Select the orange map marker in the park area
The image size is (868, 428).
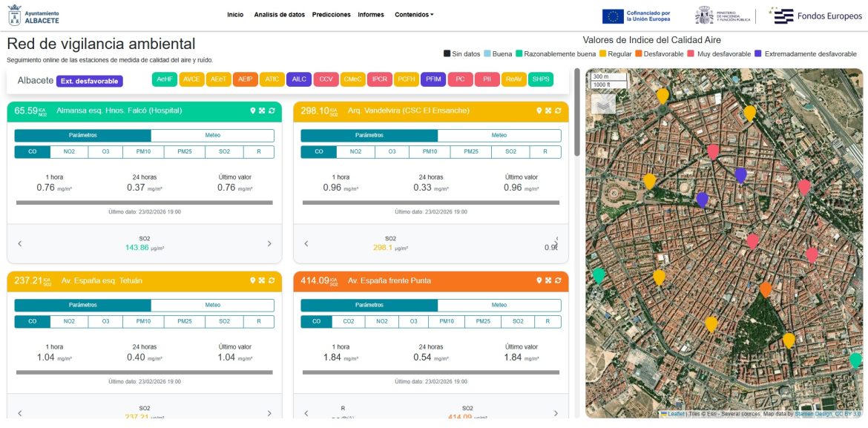[766, 289]
